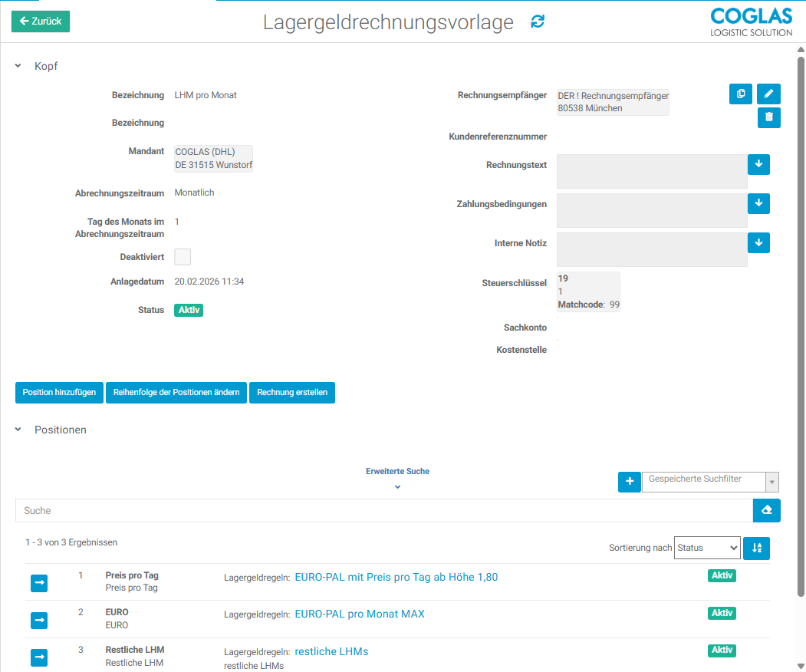
Task: Open Gespeicherte Suchfilter dropdown
Action: point(709,481)
